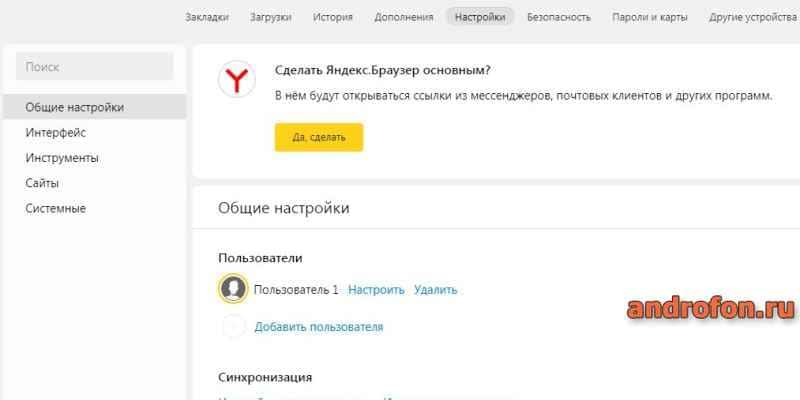This screenshot has width=800, height=400.
Task: Switch to Другие устройства tab
Action: pos(753,17)
